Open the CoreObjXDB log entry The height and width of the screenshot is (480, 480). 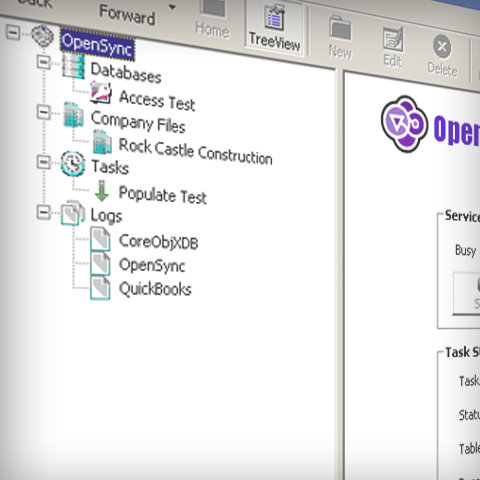click(x=159, y=241)
